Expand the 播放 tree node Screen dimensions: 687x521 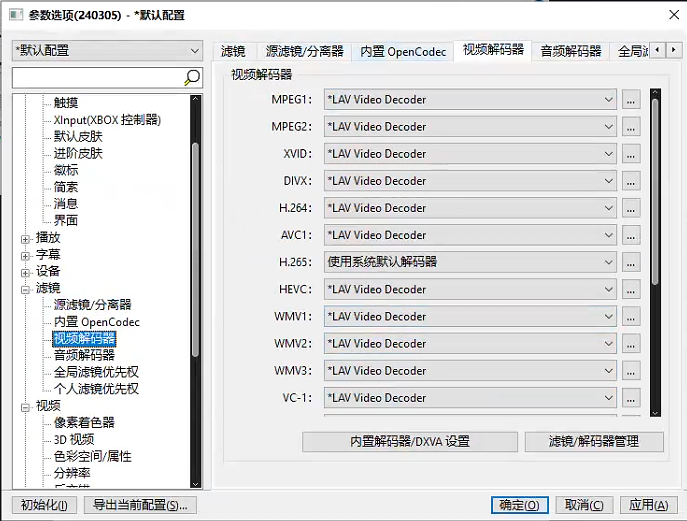(x=26, y=238)
